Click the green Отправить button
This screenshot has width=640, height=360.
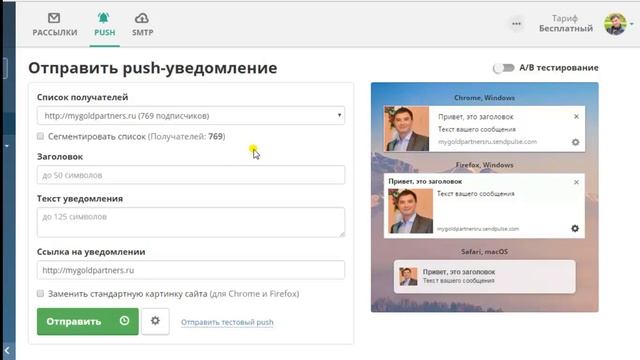[87, 322]
